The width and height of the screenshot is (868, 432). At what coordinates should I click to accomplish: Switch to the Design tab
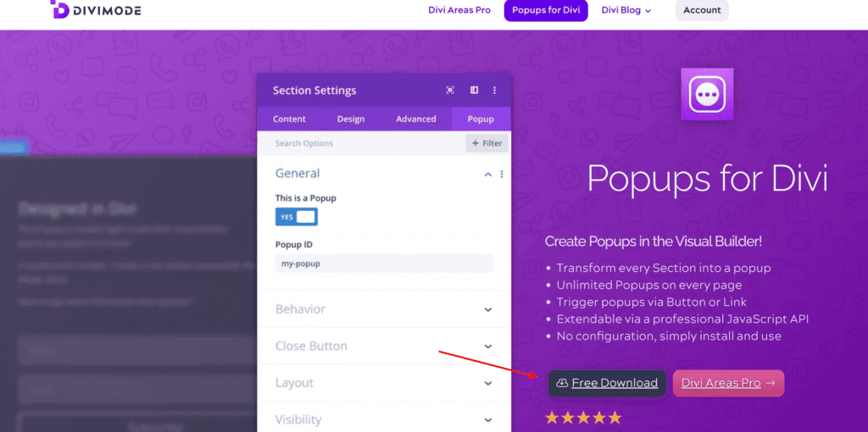click(x=351, y=119)
